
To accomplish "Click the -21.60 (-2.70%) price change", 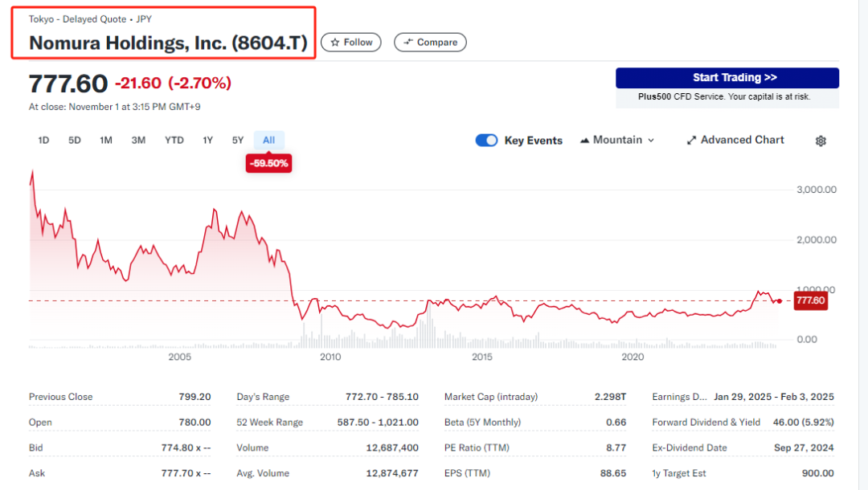I will point(174,83).
